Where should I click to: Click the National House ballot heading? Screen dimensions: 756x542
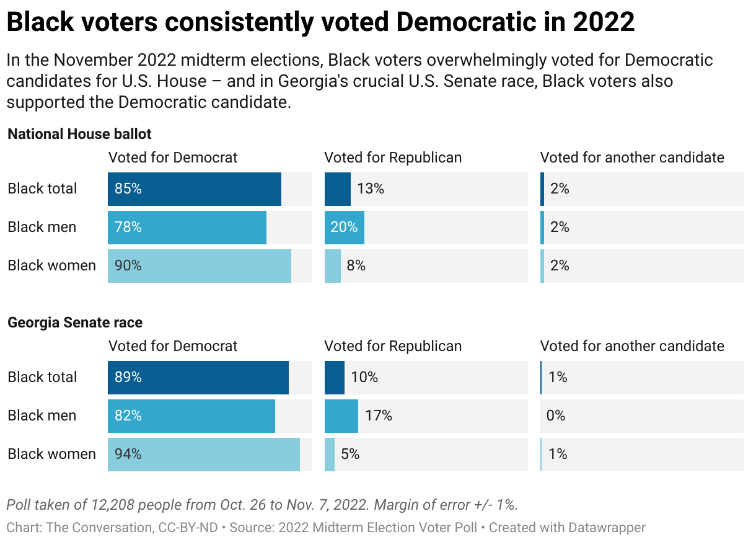tap(79, 134)
